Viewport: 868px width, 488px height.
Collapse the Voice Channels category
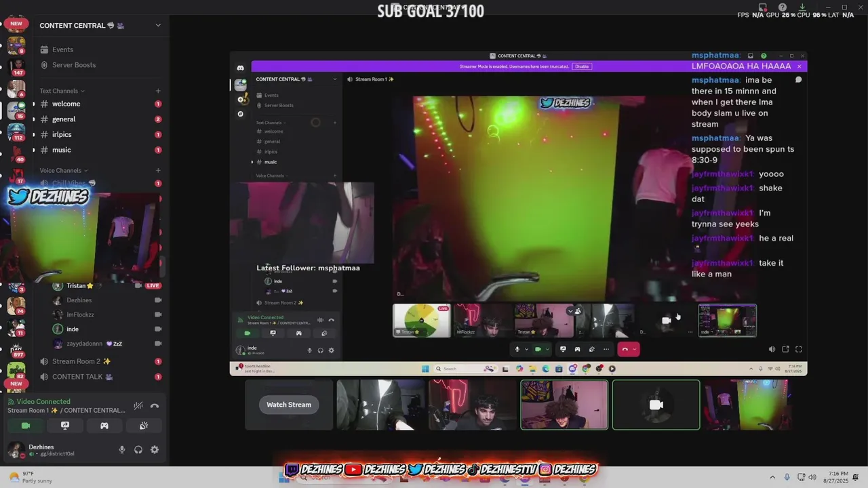pyautogui.click(x=64, y=171)
